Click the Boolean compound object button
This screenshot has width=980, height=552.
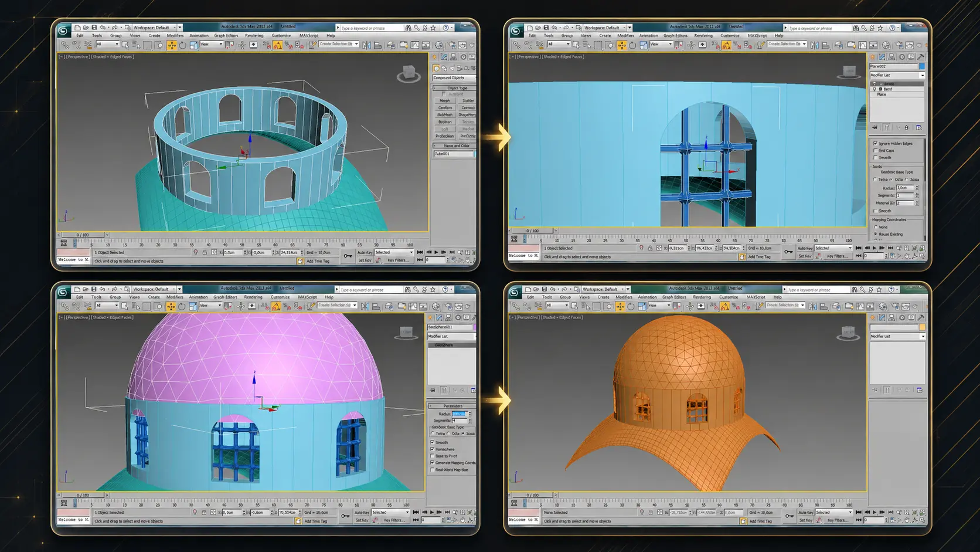point(445,122)
